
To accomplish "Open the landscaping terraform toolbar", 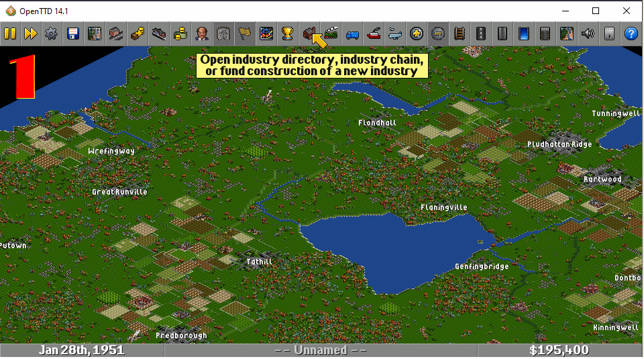I will [x=566, y=34].
